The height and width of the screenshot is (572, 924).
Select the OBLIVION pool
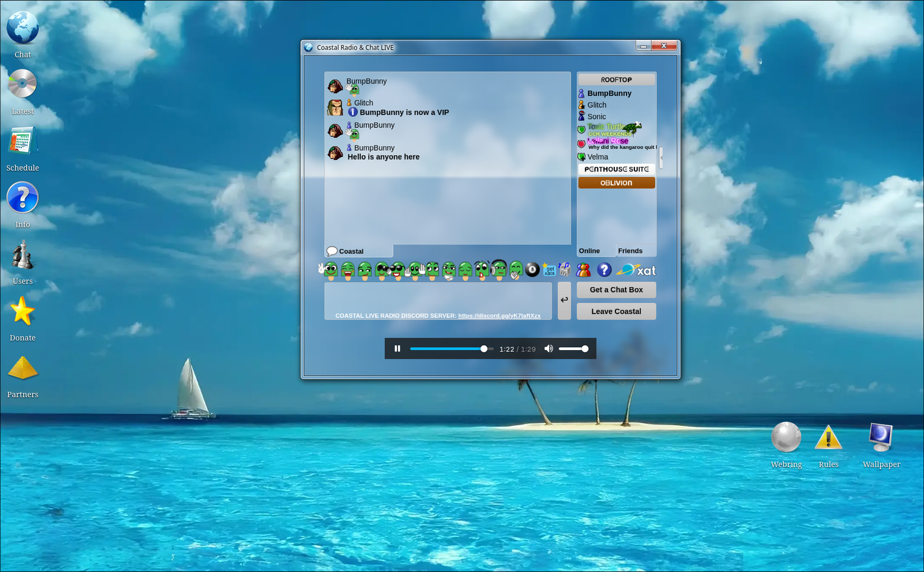(617, 183)
